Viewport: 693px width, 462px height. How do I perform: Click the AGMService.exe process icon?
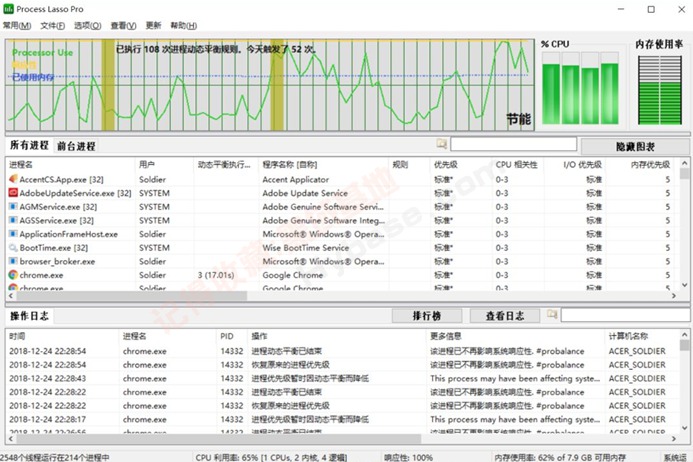pos(13,206)
